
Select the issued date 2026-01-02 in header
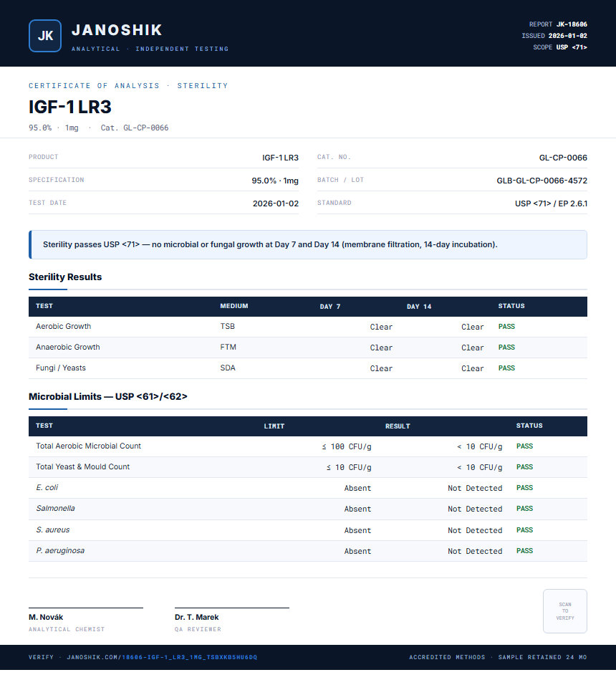[x=567, y=36]
